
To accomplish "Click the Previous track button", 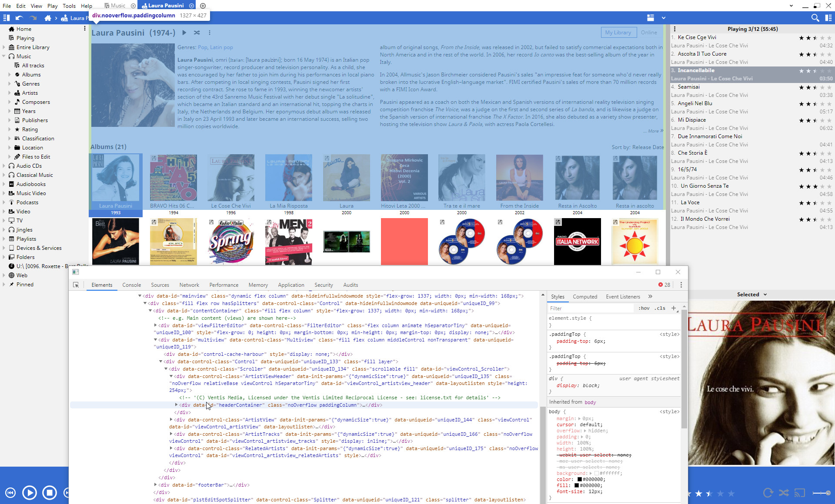I will (x=10, y=493).
